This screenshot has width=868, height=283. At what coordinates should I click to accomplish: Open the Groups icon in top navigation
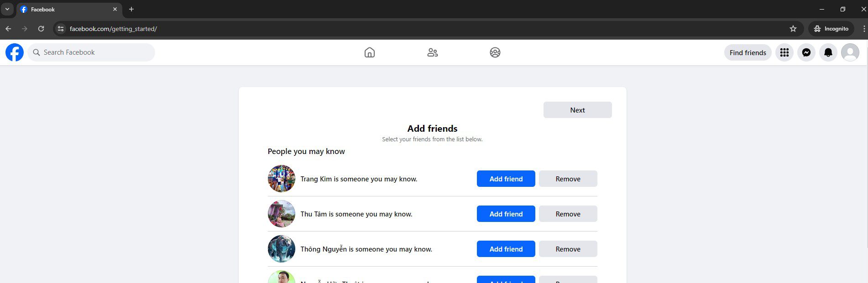[x=495, y=52]
